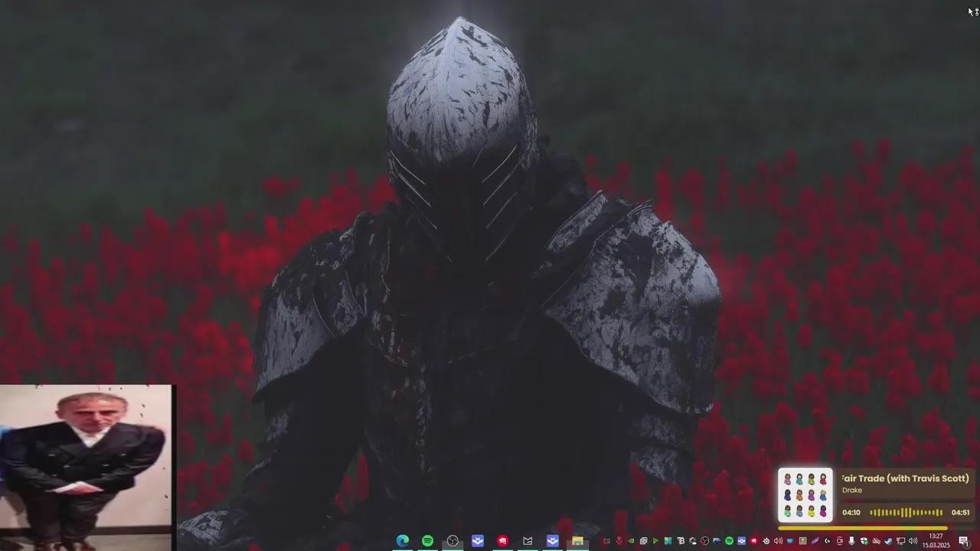Open File Explorer from the taskbar

click(577, 541)
